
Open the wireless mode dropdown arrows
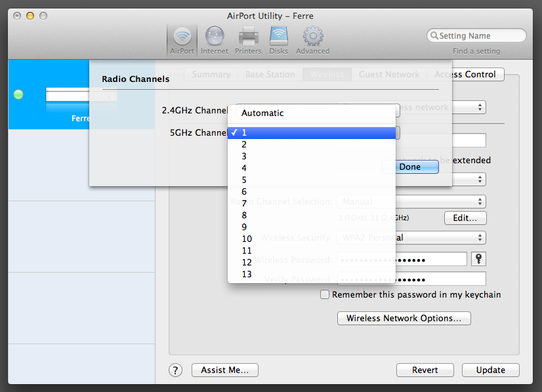480,107
